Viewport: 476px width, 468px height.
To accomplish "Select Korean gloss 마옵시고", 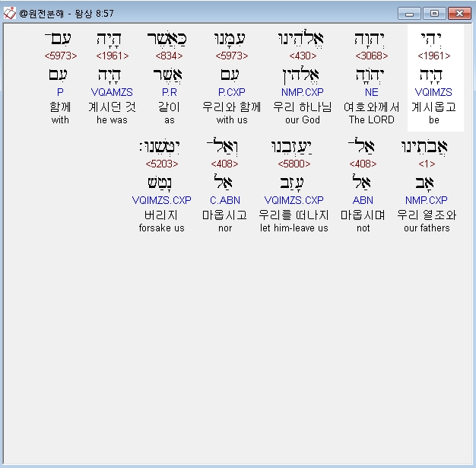I will [x=224, y=215].
